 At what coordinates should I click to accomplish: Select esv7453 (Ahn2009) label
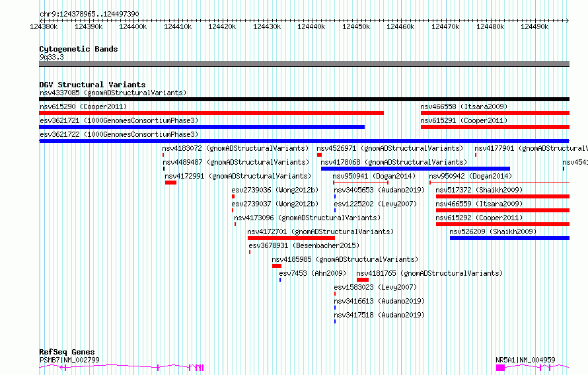pos(312,273)
